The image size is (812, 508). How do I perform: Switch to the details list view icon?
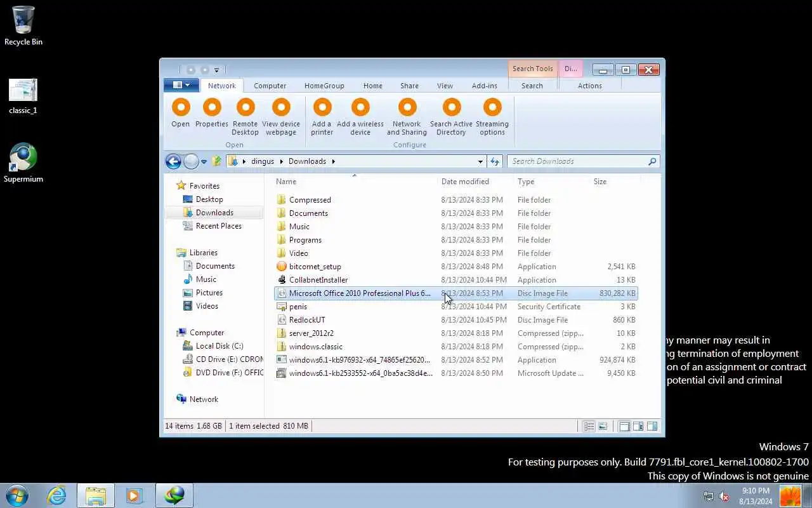coord(589,426)
